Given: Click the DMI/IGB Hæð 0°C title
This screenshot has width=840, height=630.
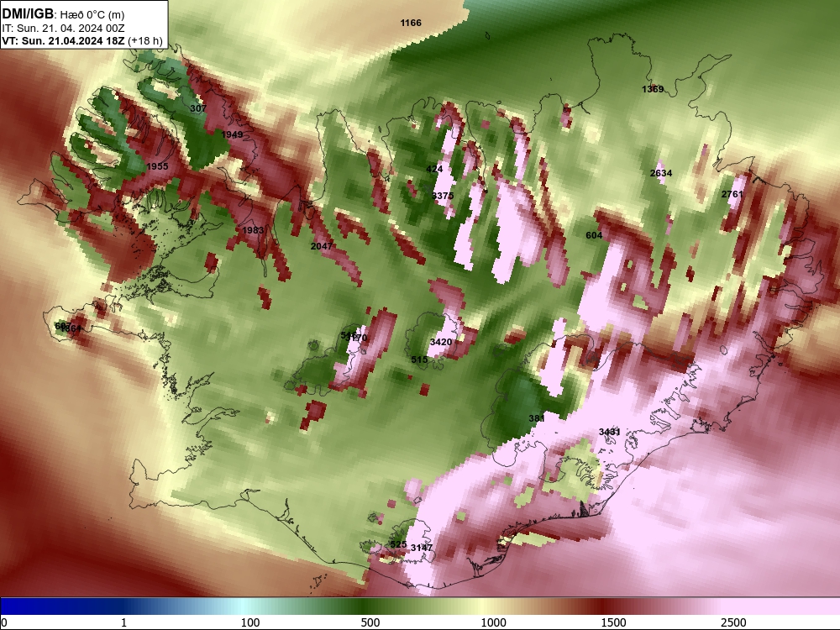Looking at the screenshot, I should [63, 14].
